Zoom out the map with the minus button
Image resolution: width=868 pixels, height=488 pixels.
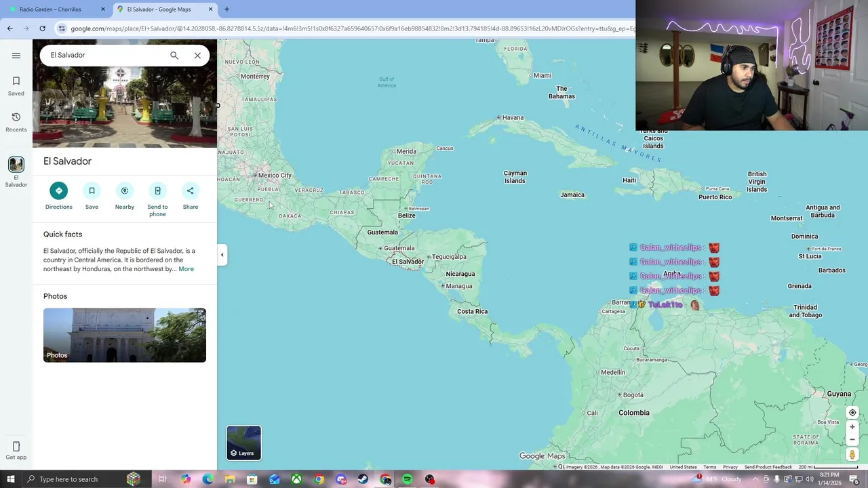(x=852, y=439)
